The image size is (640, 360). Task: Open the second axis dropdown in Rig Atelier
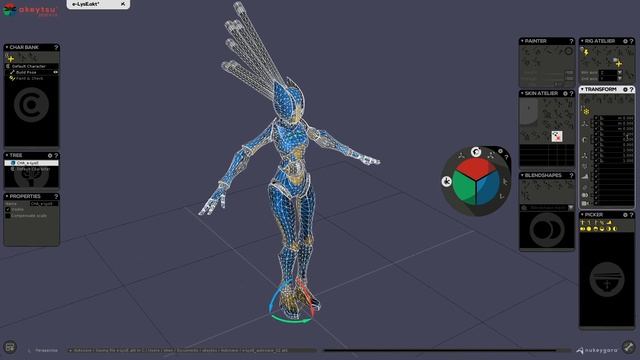(620, 78)
